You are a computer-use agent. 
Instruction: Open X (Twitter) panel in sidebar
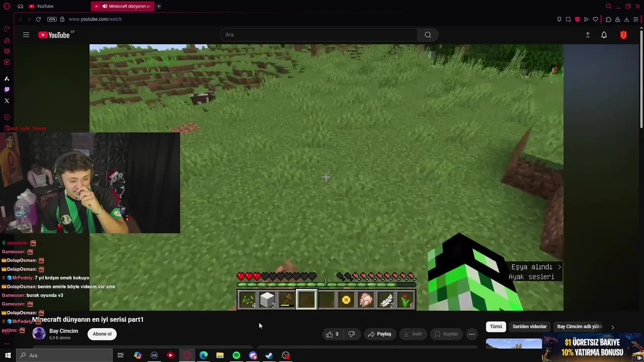(7, 101)
